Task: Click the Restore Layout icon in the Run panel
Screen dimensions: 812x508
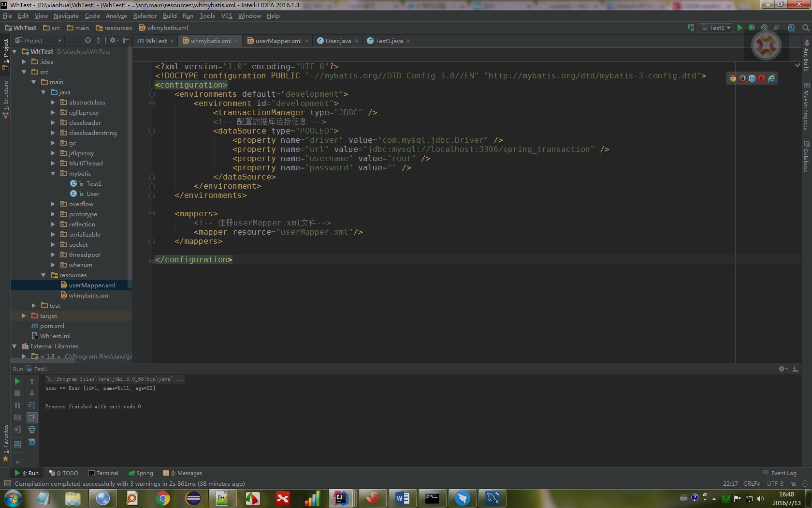Action: 17,444
